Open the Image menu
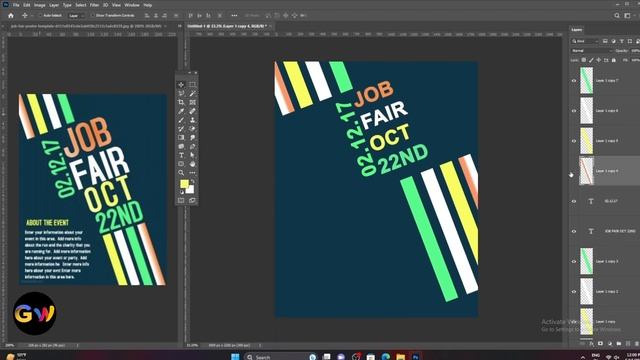Screen dimensions: 640x360 (40, 5)
